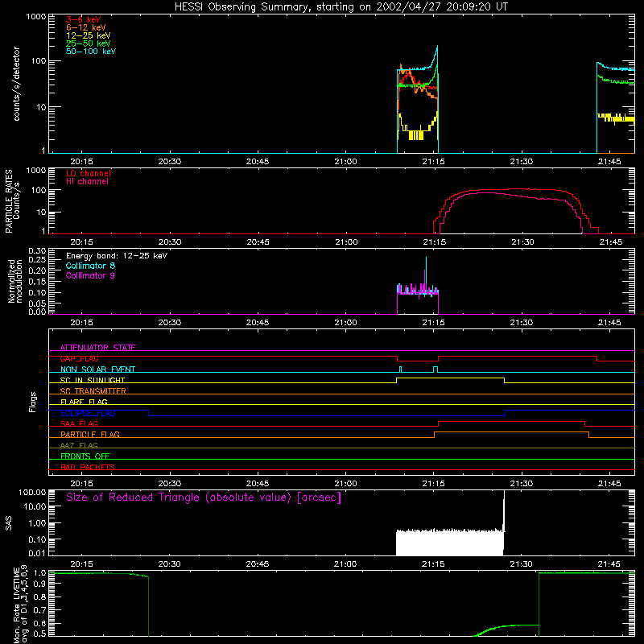This screenshot has height=644, width=644.
Task: Click the BAD_PACKETS flag label
Action: pyautogui.click(x=88, y=467)
